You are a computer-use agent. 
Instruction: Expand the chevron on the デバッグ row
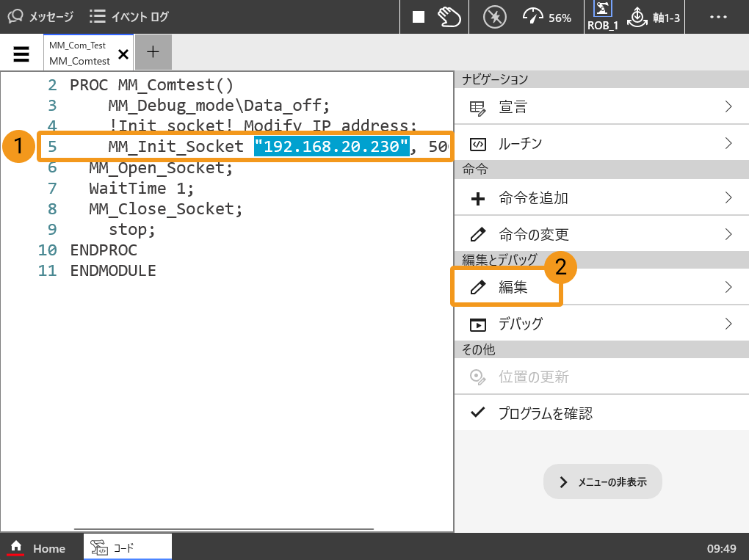coord(728,323)
